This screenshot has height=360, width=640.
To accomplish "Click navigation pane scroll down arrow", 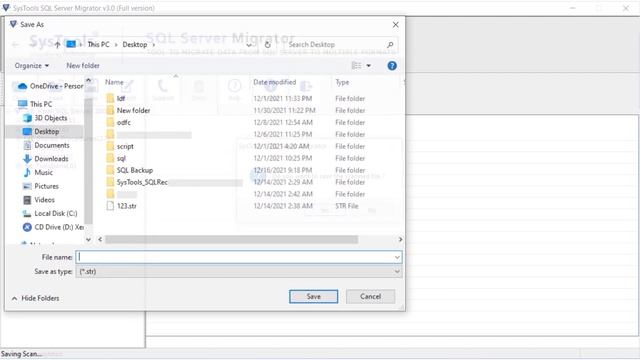I will (89, 240).
